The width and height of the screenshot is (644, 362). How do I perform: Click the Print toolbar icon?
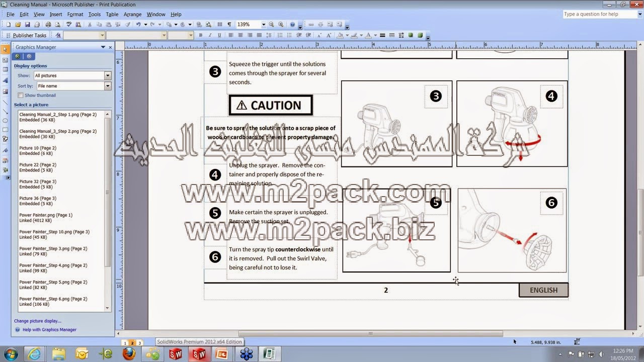coord(48,24)
